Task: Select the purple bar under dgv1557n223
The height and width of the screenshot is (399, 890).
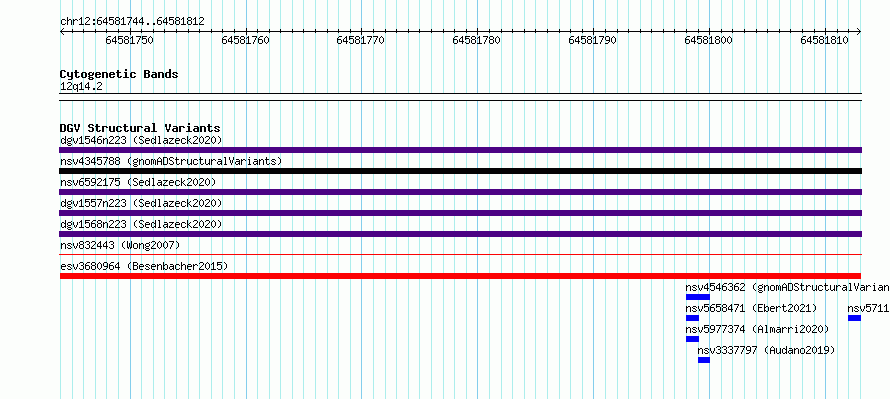Action: tap(460, 213)
